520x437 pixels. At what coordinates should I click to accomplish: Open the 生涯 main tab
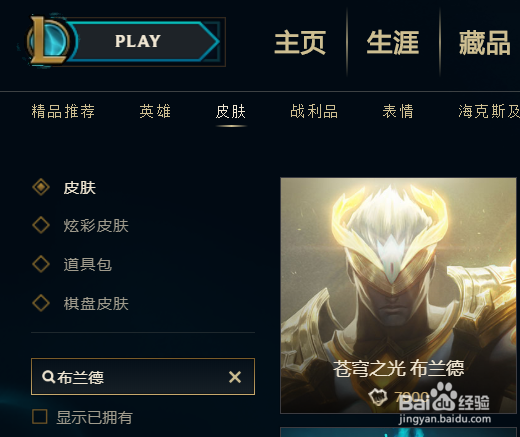(x=393, y=42)
